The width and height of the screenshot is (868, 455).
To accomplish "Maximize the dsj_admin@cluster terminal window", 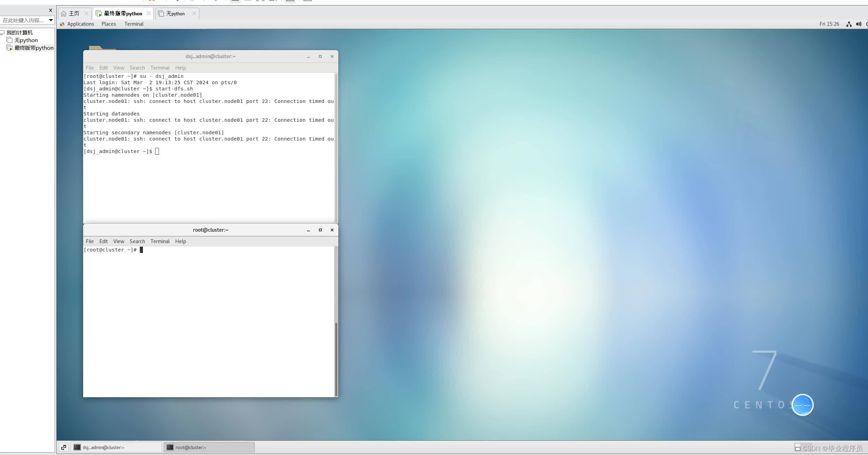I will pos(320,56).
